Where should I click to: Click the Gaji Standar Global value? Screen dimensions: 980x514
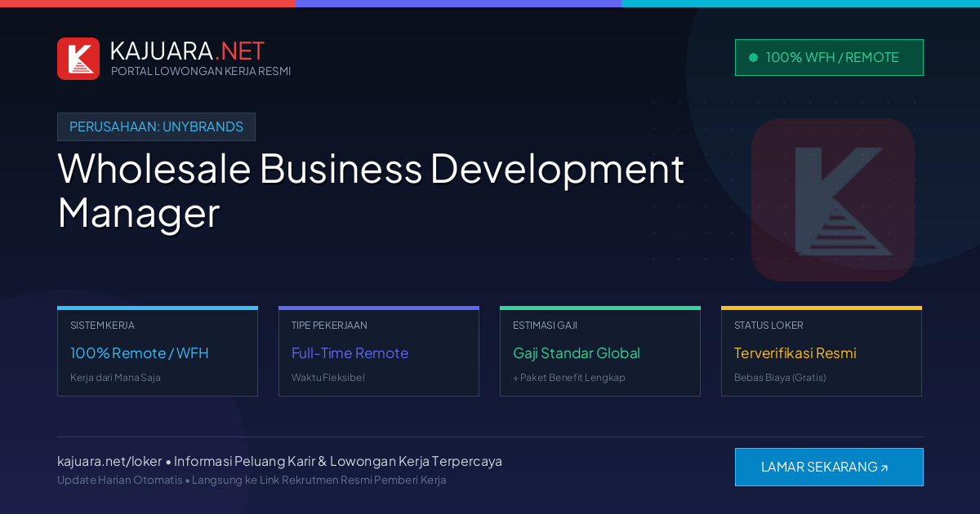(x=577, y=353)
